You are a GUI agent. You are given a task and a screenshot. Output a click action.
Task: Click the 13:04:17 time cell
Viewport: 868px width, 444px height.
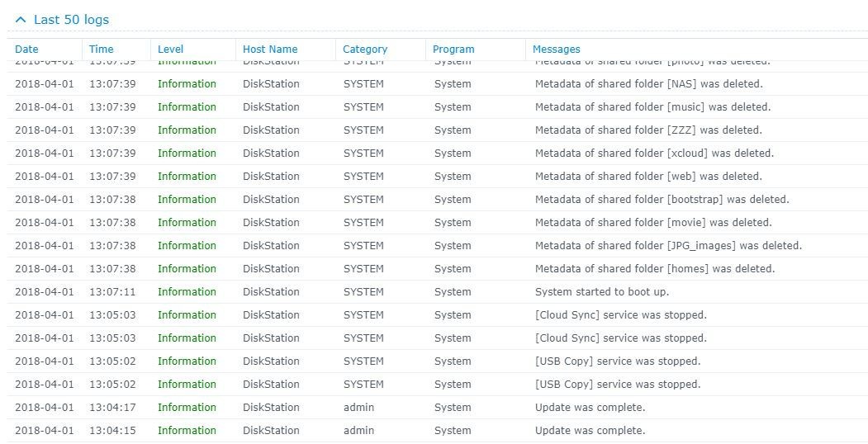pos(112,408)
